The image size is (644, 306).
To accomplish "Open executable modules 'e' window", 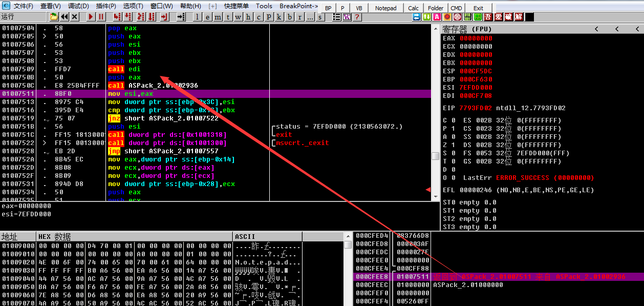I will coord(208,17).
